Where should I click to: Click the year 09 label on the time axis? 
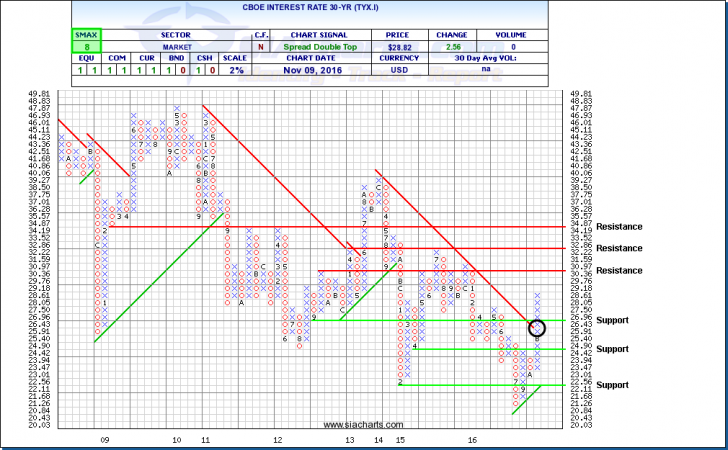(104, 439)
